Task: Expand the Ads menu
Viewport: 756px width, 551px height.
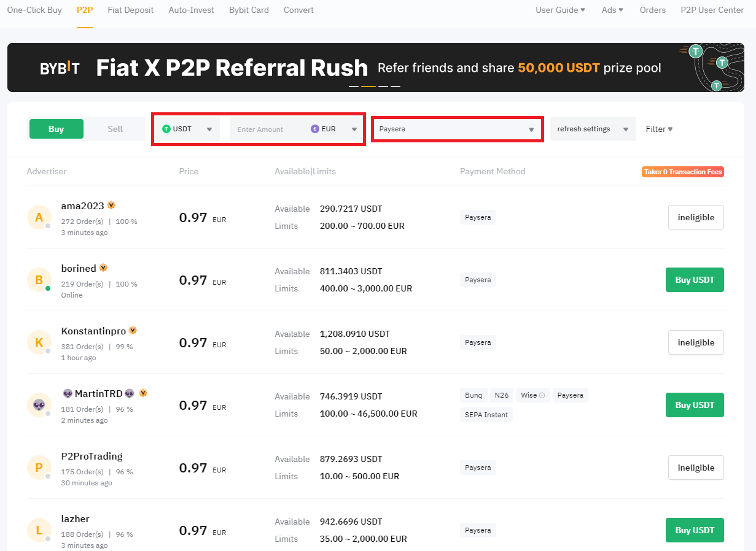Action: coord(612,10)
